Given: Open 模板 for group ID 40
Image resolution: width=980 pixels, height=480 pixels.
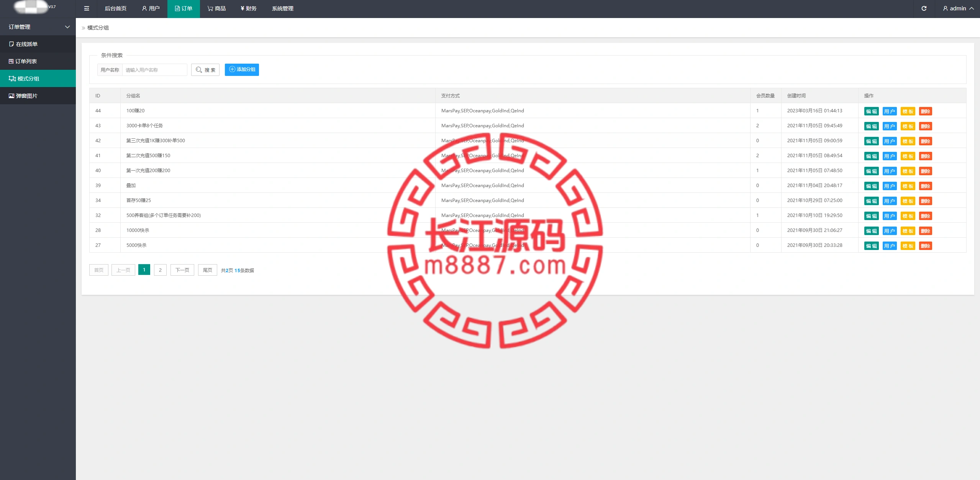Looking at the screenshot, I should coord(908,171).
